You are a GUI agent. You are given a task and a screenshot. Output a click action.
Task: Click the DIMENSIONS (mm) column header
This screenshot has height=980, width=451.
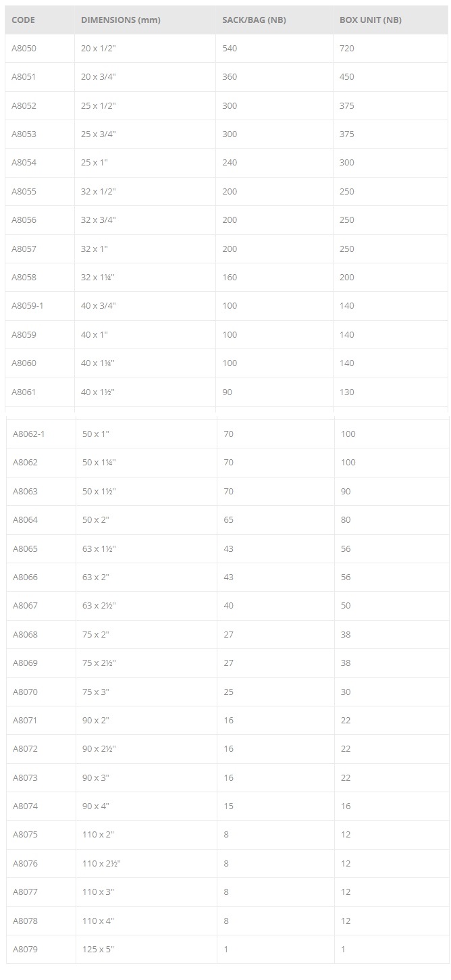point(120,20)
